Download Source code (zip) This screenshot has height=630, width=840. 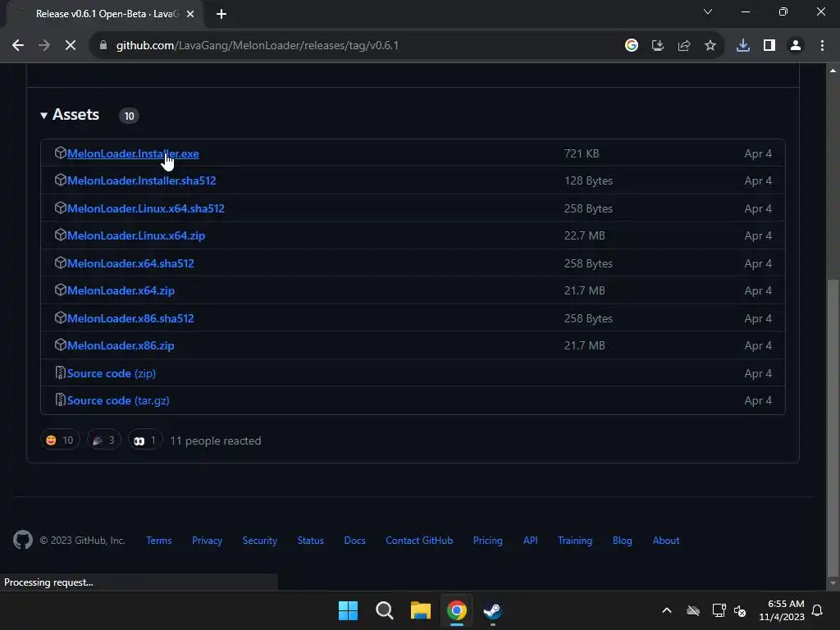(111, 373)
